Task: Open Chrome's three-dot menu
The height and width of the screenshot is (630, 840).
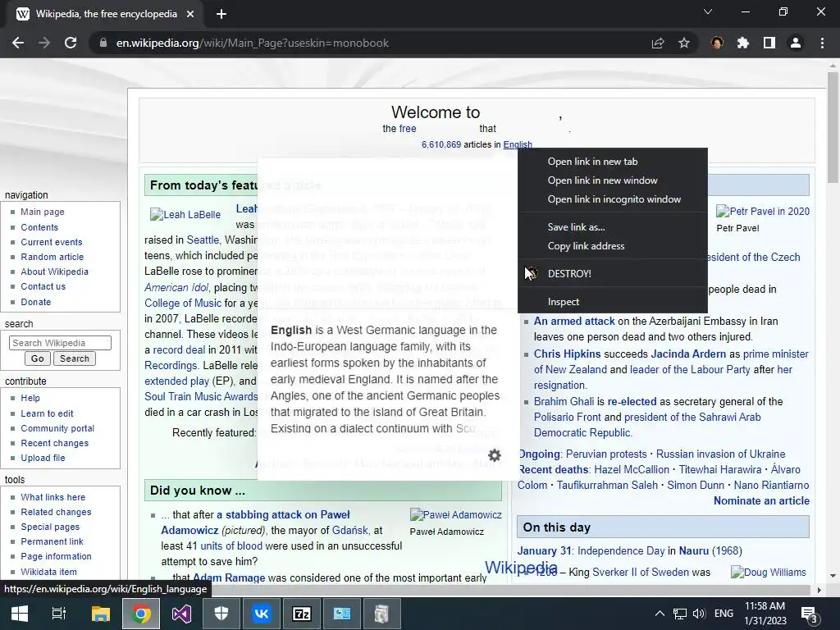Action: coord(822,43)
